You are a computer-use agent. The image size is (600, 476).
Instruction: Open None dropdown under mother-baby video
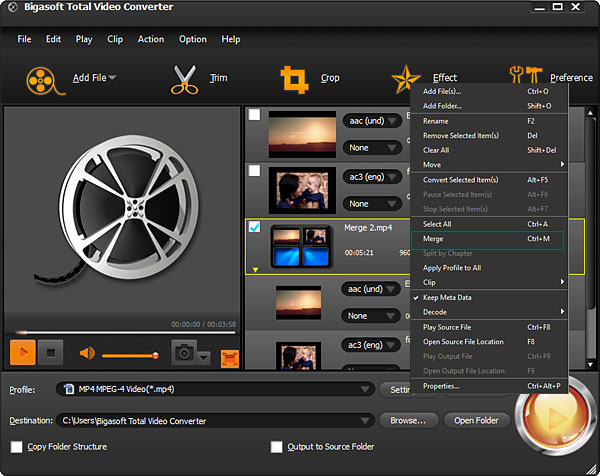pyautogui.click(x=372, y=204)
